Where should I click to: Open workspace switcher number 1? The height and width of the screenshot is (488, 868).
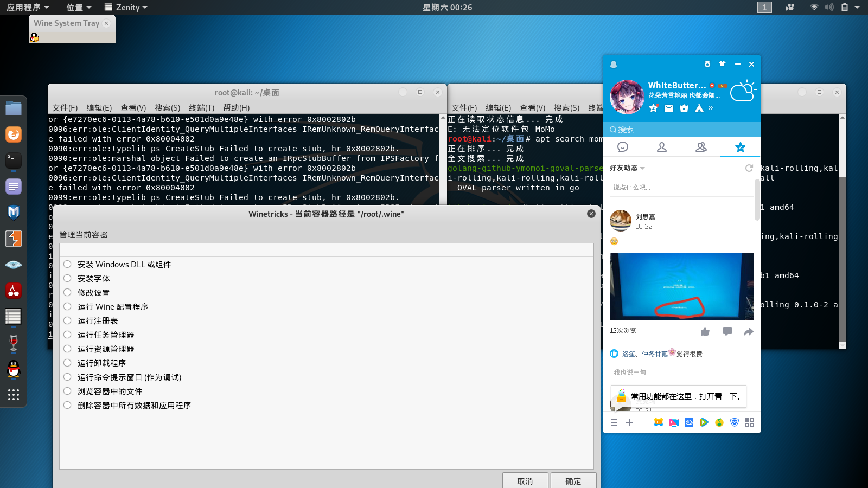pyautogui.click(x=764, y=7)
